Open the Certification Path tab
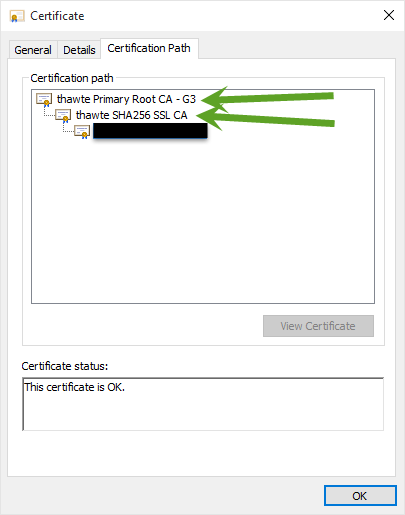The height and width of the screenshot is (515, 405). tap(149, 48)
